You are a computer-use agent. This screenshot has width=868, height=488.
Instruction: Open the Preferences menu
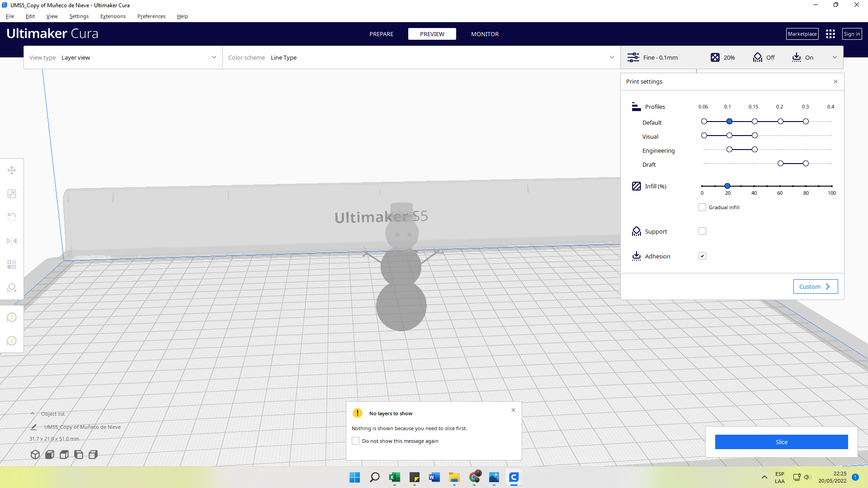pos(151,16)
